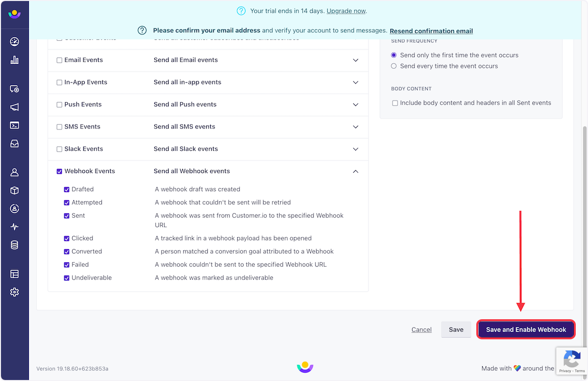Click 'Send all SMS events' text

tap(184, 127)
